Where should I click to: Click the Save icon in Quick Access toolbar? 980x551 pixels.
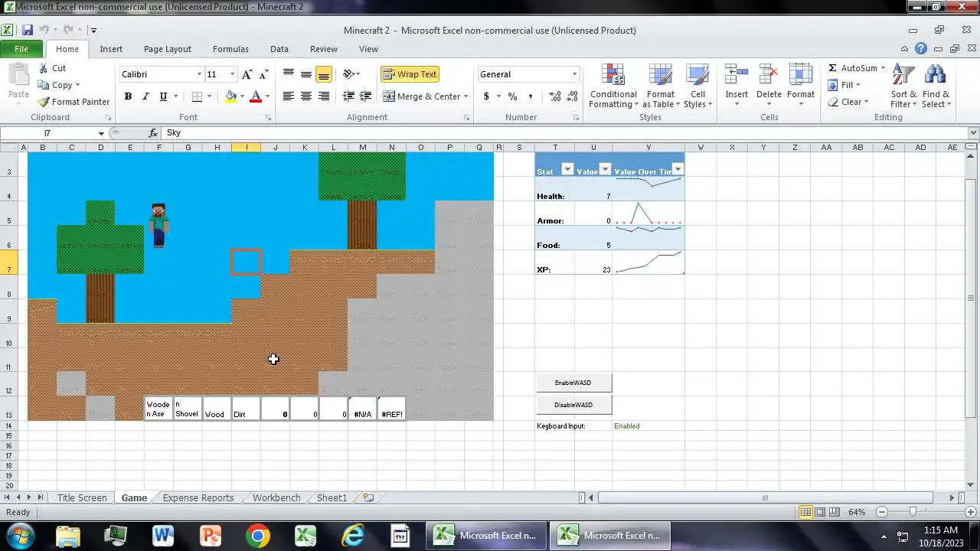[x=28, y=31]
